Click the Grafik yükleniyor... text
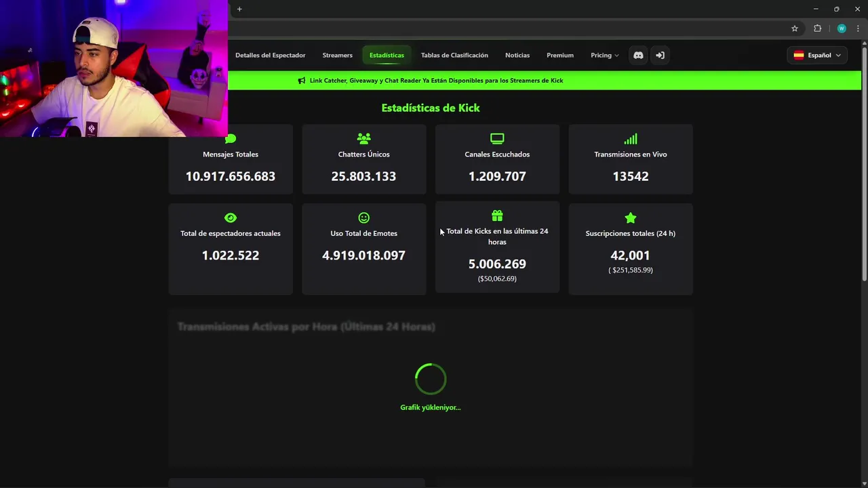Screen dimensions: 868x488 (x=431, y=407)
